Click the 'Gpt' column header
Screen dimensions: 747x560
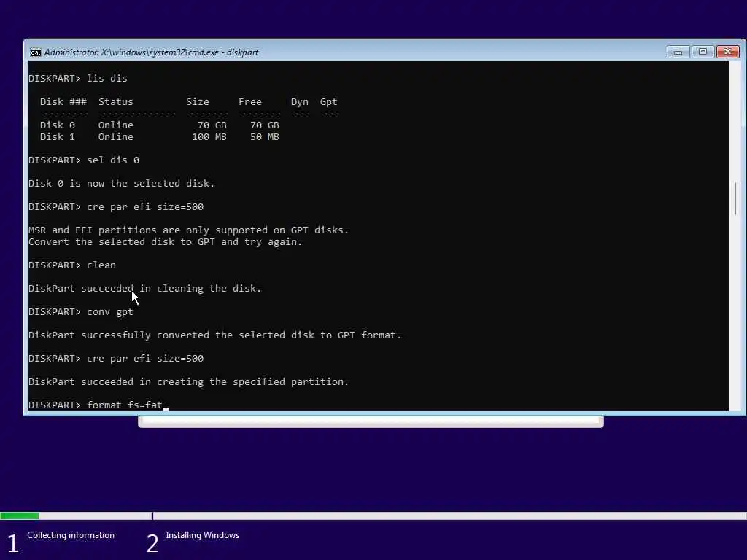pos(329,101)
